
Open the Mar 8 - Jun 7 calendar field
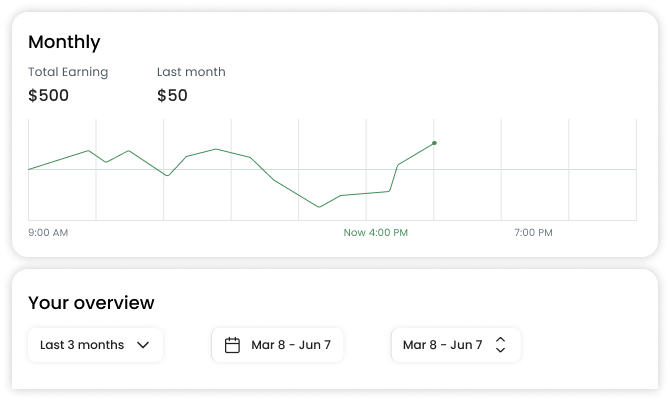278,345
